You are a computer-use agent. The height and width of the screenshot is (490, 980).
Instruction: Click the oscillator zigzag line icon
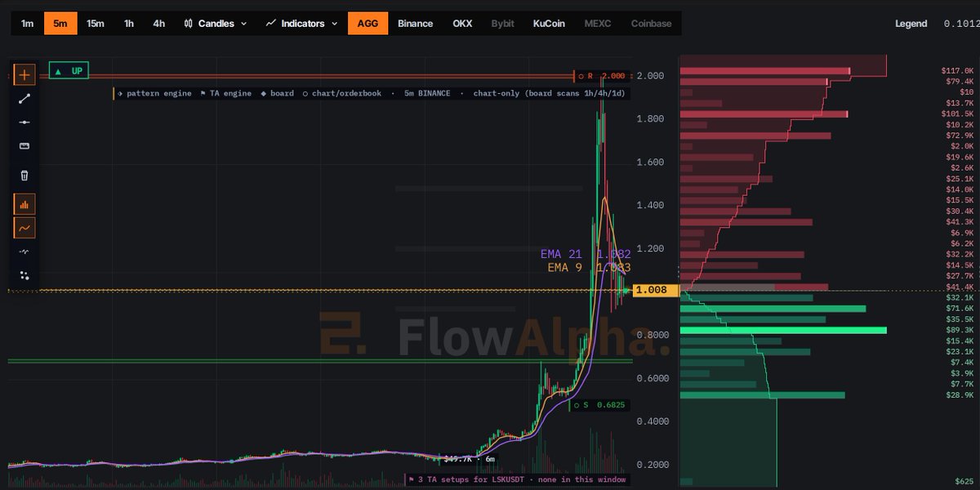(x=24, y=252)
